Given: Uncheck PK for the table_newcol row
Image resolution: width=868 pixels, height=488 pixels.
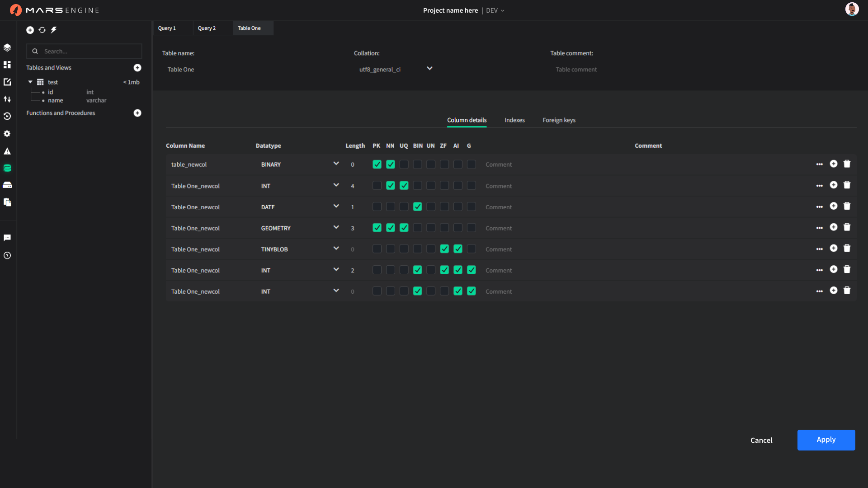Looking at the screenshot, I should tap(377, 164).
